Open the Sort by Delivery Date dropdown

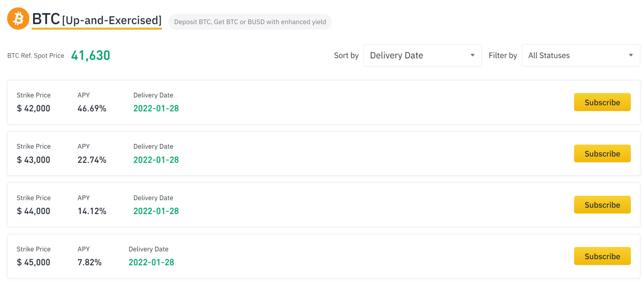point(422,55)
